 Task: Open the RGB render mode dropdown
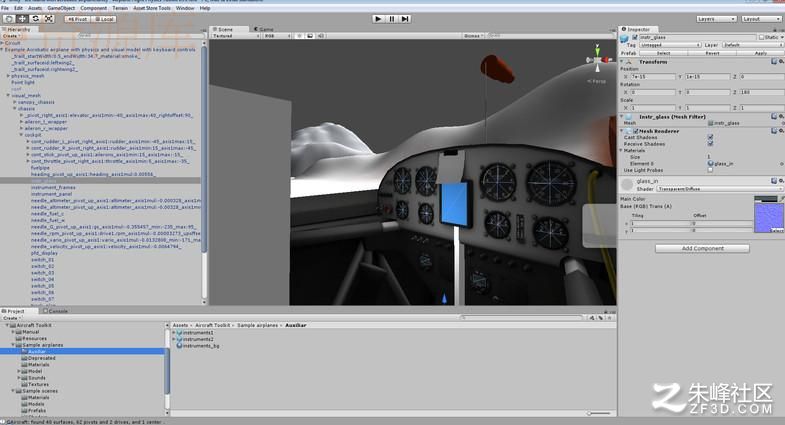point(277,36)
